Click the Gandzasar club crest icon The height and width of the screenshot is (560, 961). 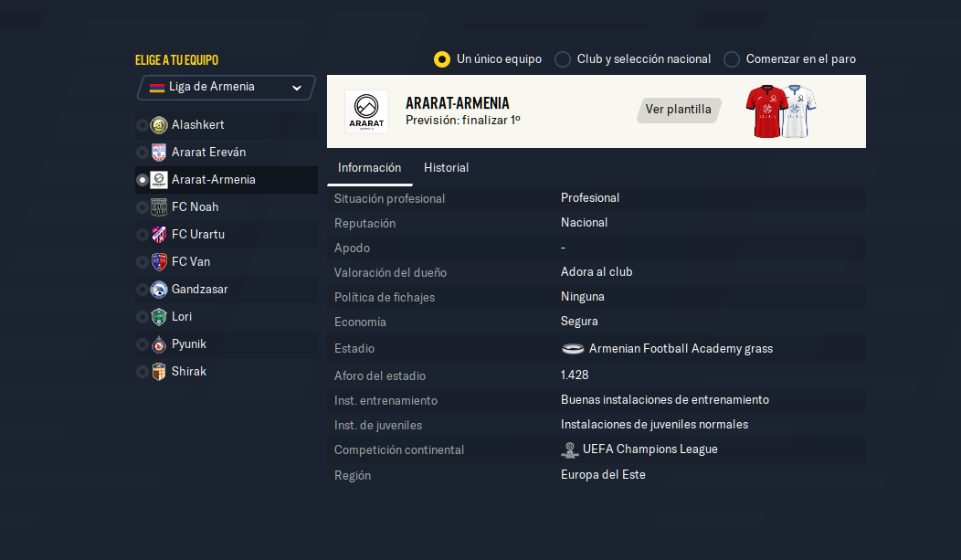tap(159, 290)
